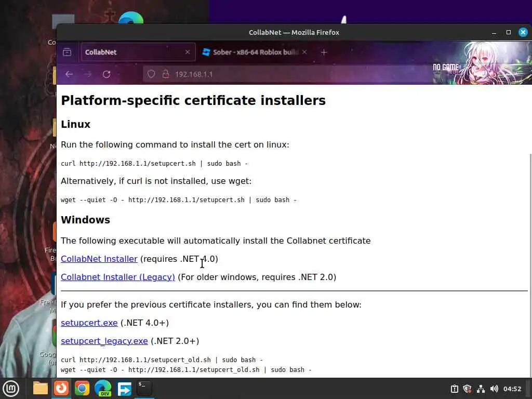Launch Google Chrome from the taskbar
Image resolution: width=532 pixels, height=399 pixels.
(x=82, y=388)
